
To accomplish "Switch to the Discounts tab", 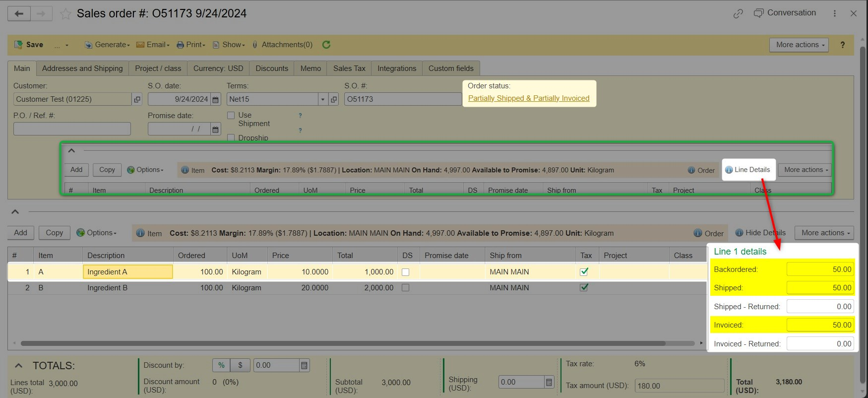I will pyautogui.click(x=272, y=68).
